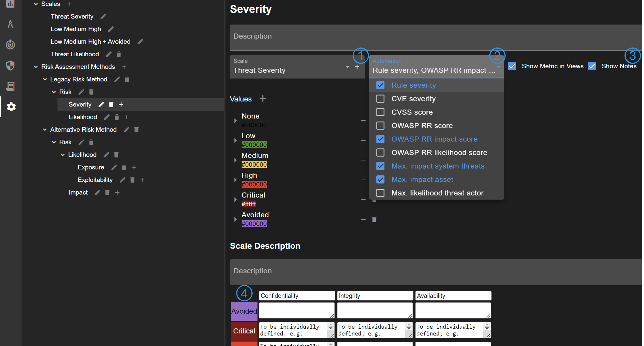Add a new scale next to Scales
The width and height of the screenshot is (644, 346).
69,4
